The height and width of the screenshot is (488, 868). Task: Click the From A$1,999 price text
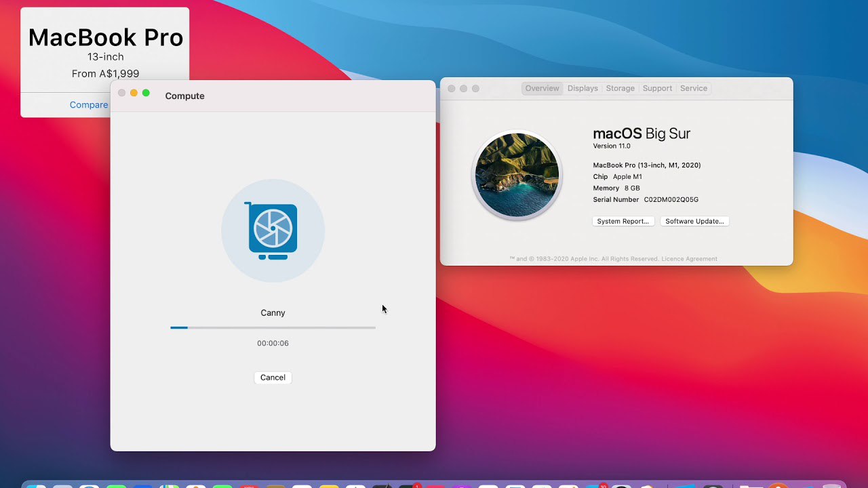105,74
